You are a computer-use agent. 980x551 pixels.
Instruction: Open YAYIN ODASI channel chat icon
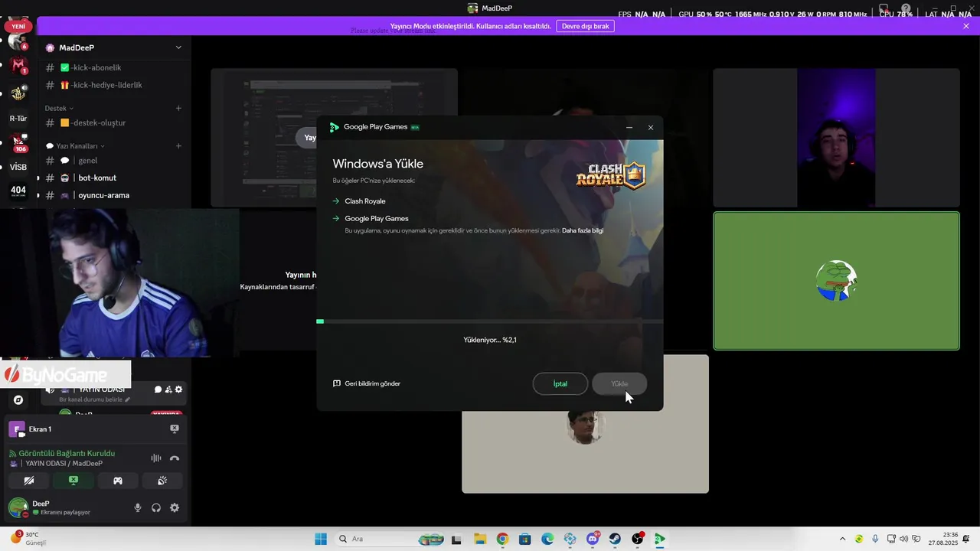[158, 390]
